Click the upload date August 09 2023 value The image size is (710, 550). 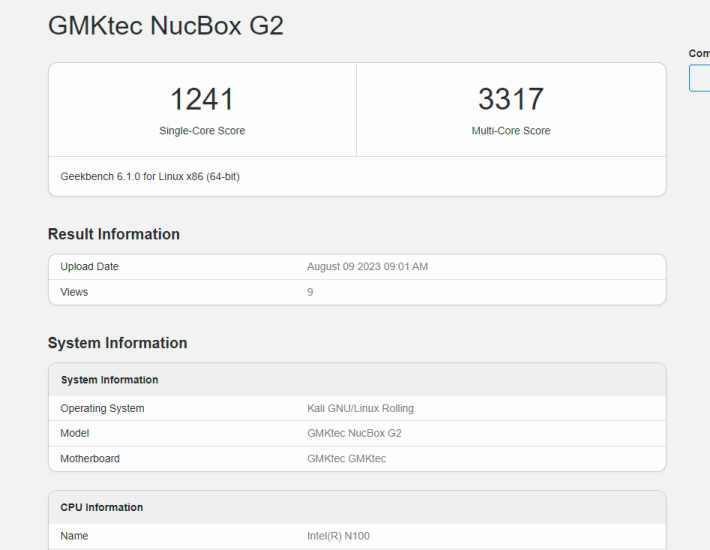click(x=367, y=267)
